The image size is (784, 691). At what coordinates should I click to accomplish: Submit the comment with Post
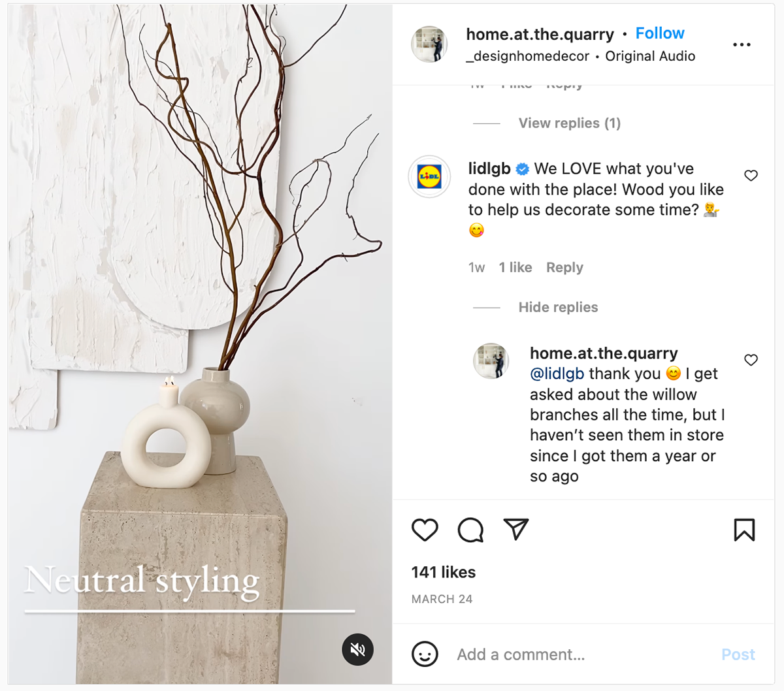[x=738, y=654]
